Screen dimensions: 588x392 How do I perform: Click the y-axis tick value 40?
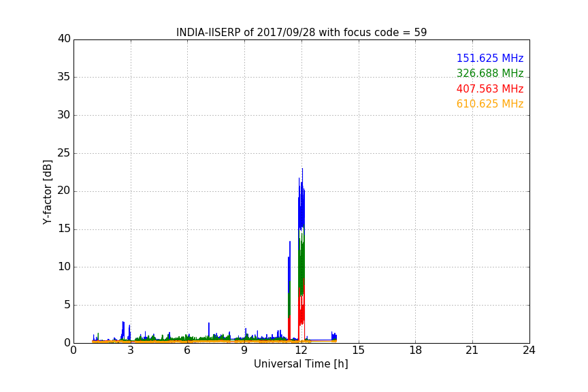pos(64,39)
